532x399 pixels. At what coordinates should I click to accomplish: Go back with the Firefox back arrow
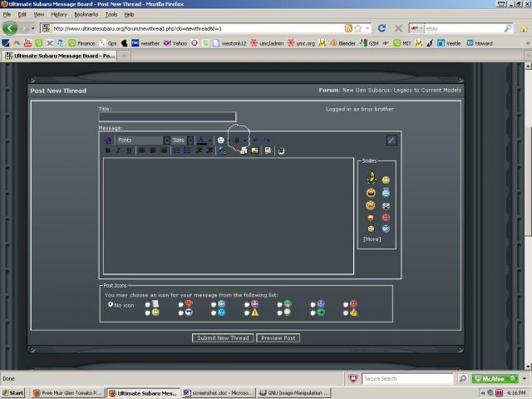11,27
